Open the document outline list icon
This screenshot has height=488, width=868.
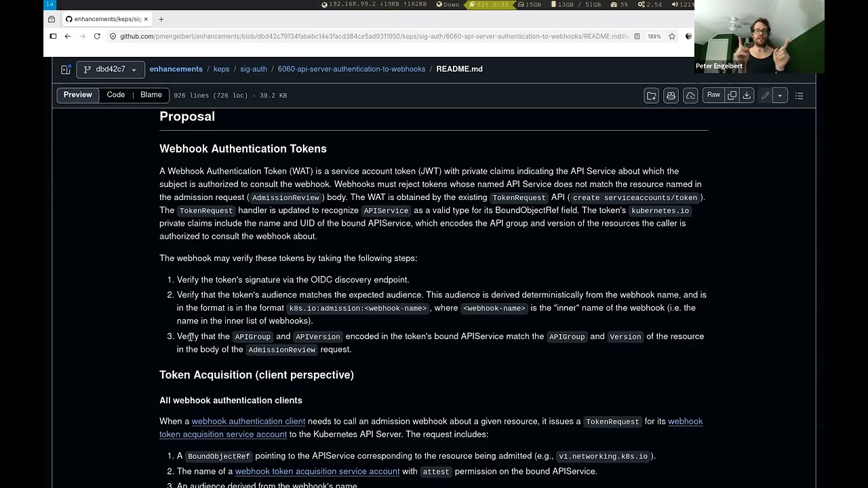click(x=799, y=96)
